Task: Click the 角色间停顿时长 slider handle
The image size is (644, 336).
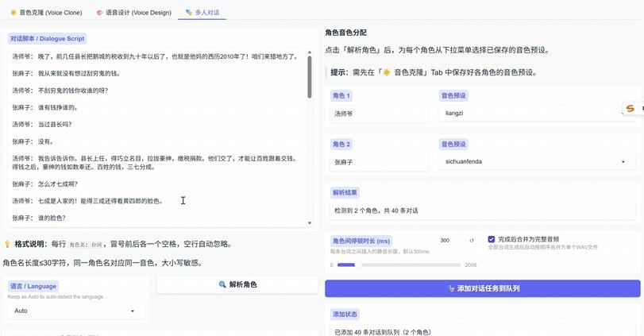Action: 358,265
